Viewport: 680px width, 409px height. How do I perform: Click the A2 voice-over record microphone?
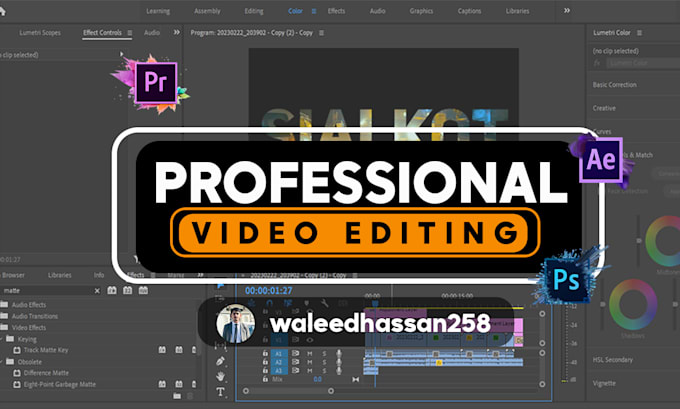point(339,362)
